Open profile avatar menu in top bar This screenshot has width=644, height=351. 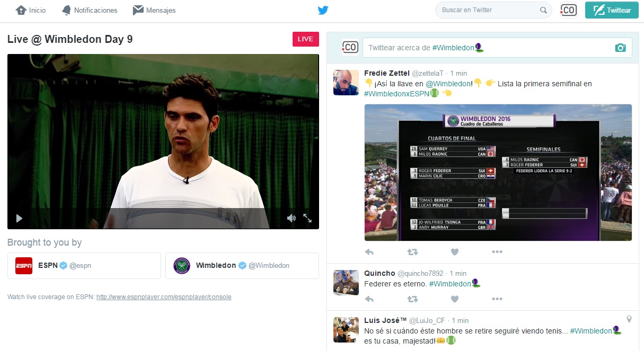(x=568, y=10)
